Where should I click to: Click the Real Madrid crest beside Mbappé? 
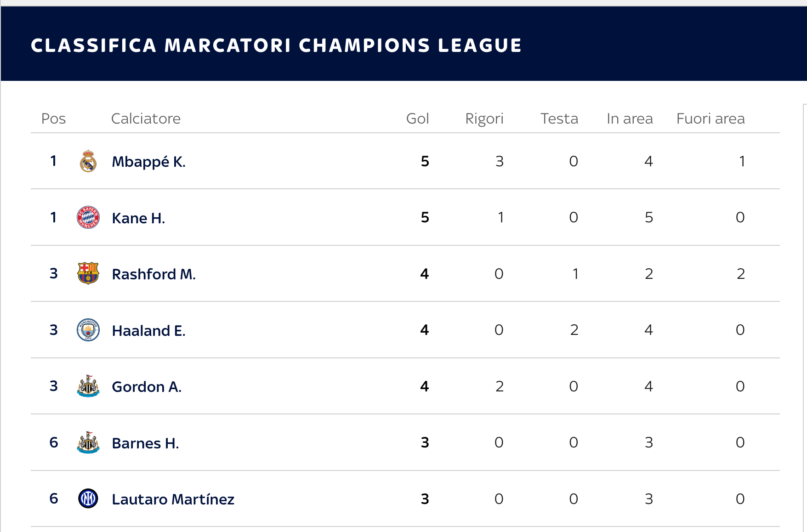click(x=88, y=161)
